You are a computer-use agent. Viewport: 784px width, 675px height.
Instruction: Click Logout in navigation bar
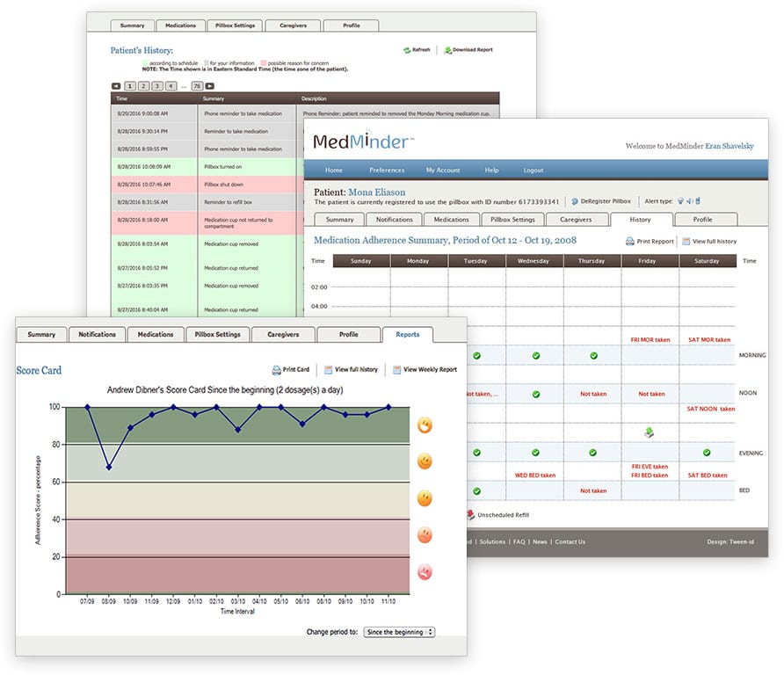(533, 170)
